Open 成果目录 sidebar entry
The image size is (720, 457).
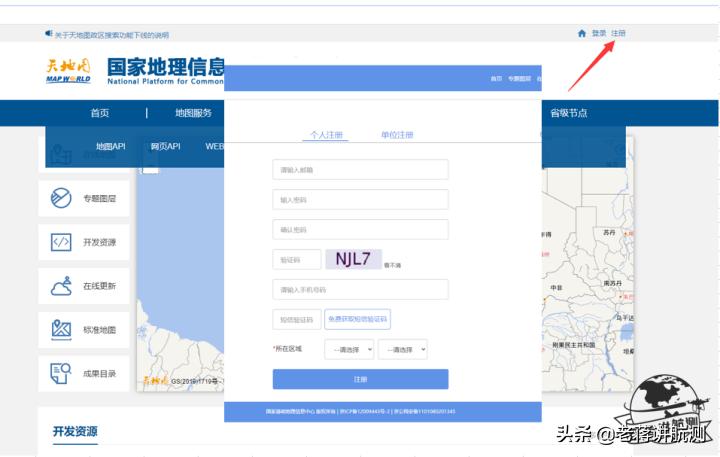84,373
